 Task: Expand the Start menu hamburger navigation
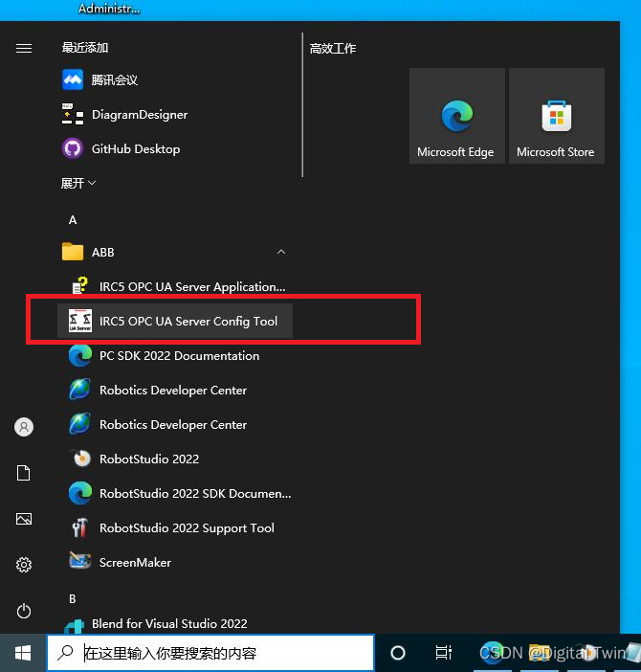(24, 49)
